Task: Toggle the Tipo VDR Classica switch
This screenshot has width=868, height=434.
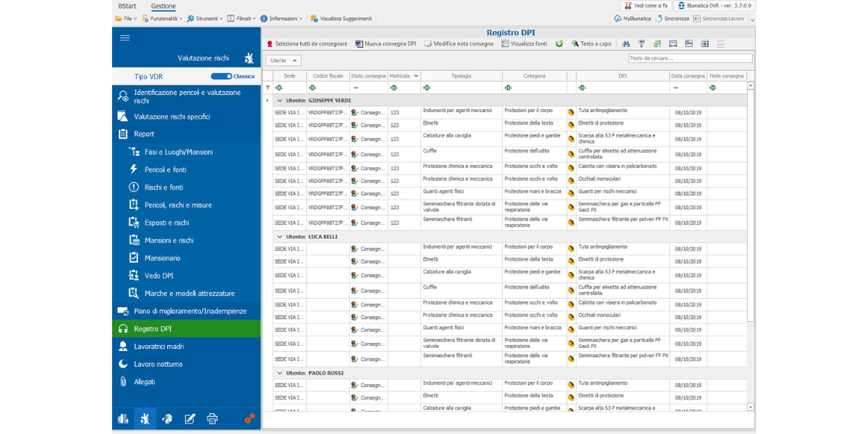Action: click(x=221, y=76)
